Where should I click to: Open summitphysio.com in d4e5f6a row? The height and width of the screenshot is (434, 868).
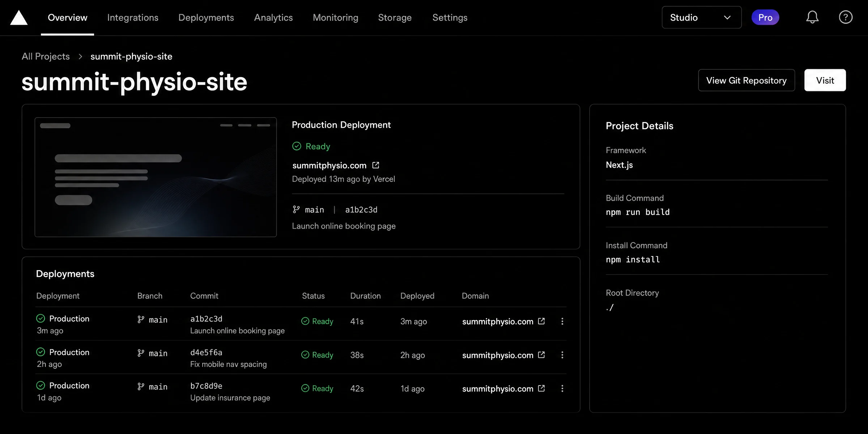(x=498, y=355)
